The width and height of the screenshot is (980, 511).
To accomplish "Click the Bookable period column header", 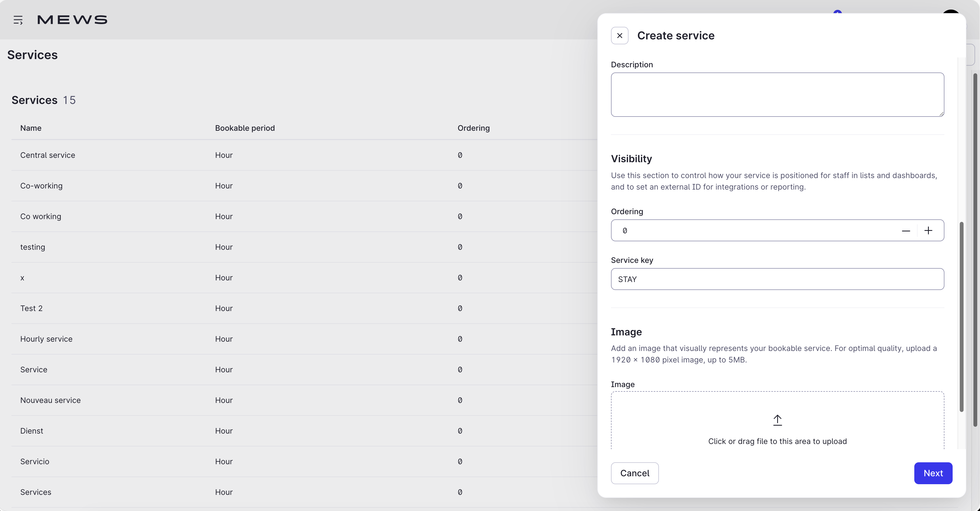I will [x=245, y=128].
